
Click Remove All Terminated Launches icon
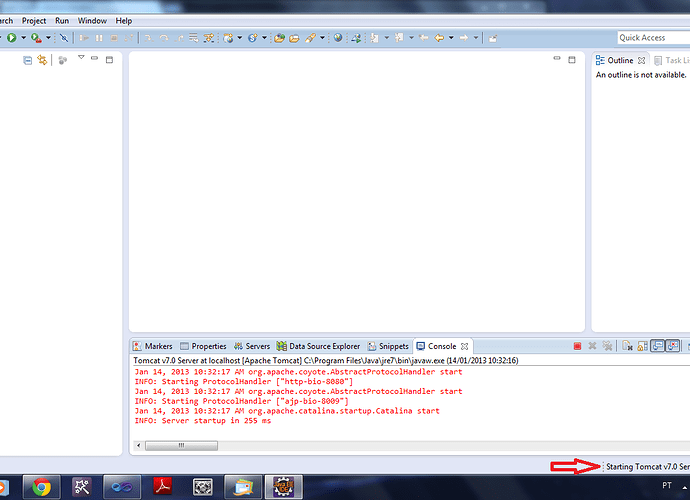click(607, 346)
